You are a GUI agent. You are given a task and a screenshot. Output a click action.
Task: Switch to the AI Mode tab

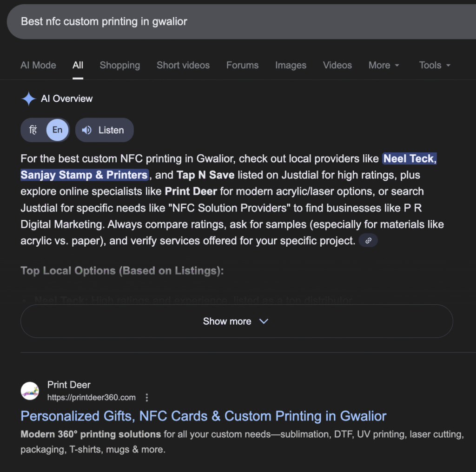[x=38, y=66]
